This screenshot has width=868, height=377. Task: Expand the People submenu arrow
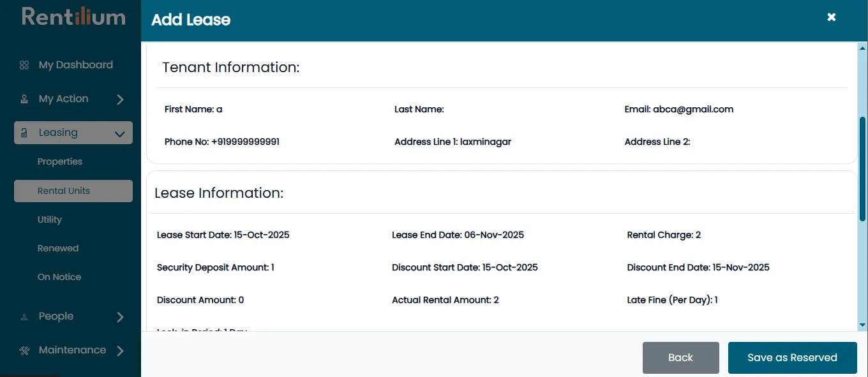click(x=120, y=317)
